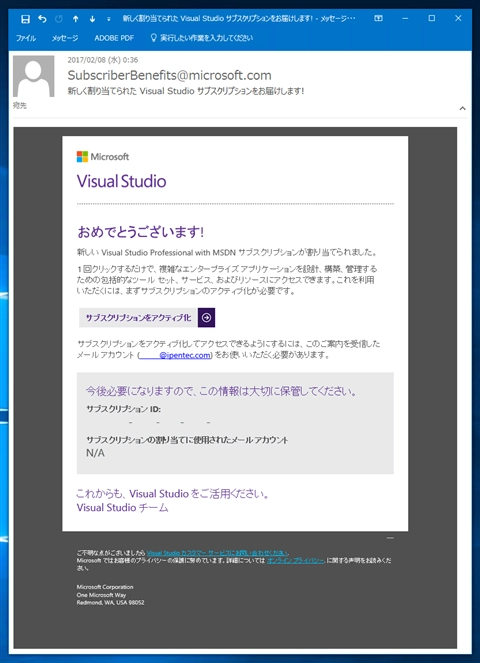Image resolution: width=480 pixels, height=663 pixels.
Task: Click the Microsoft Corporation footer address line
Action: (105, 587)
